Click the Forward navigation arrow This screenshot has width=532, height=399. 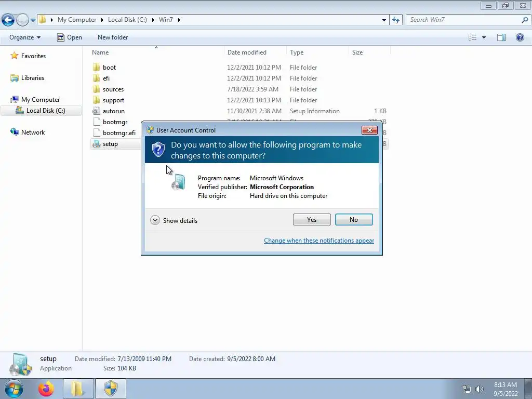(x=22, y=20)
